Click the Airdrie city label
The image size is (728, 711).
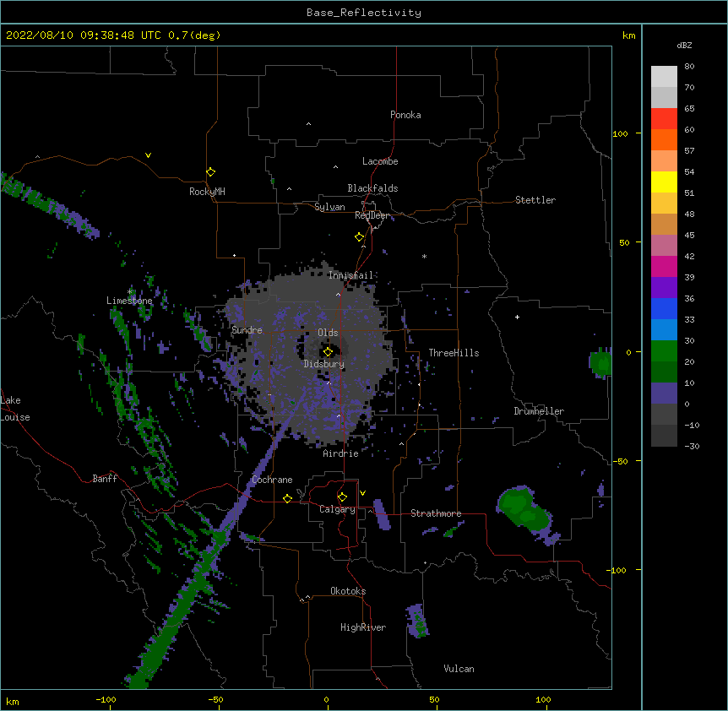pos(341,453)
